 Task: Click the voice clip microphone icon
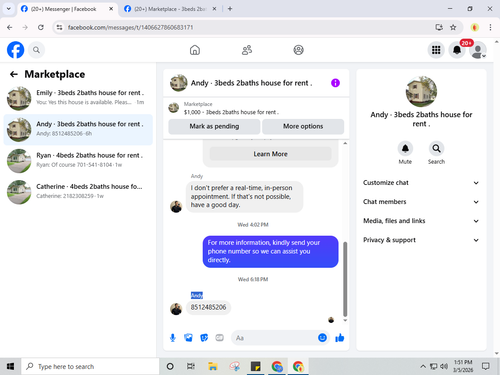point(173,338)
